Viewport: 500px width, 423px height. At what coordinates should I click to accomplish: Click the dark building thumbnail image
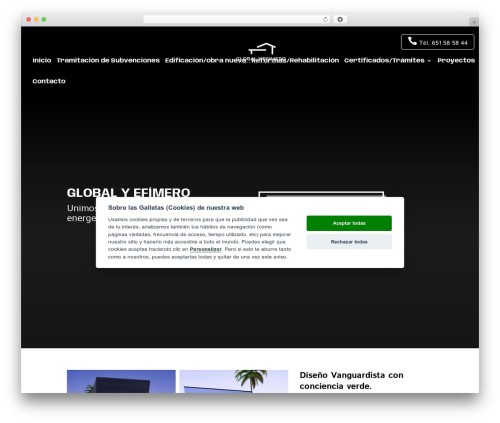point(121,381)
